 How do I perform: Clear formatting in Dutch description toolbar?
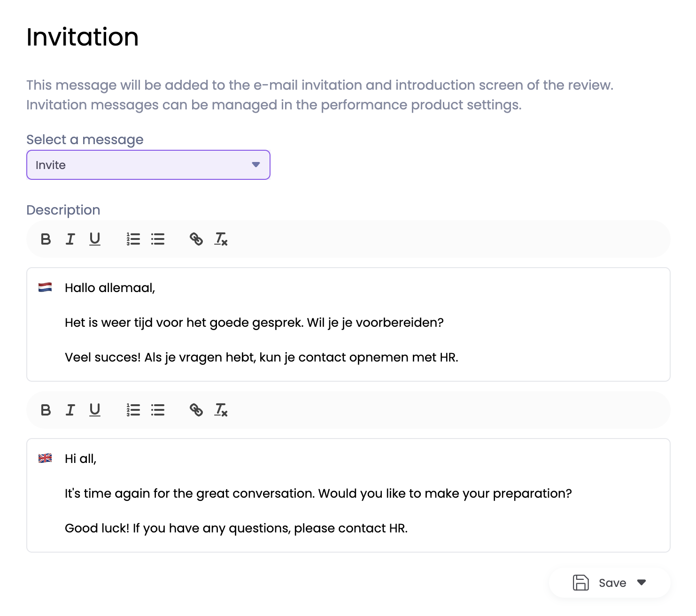pyautogui.click(x=221, y=239)
